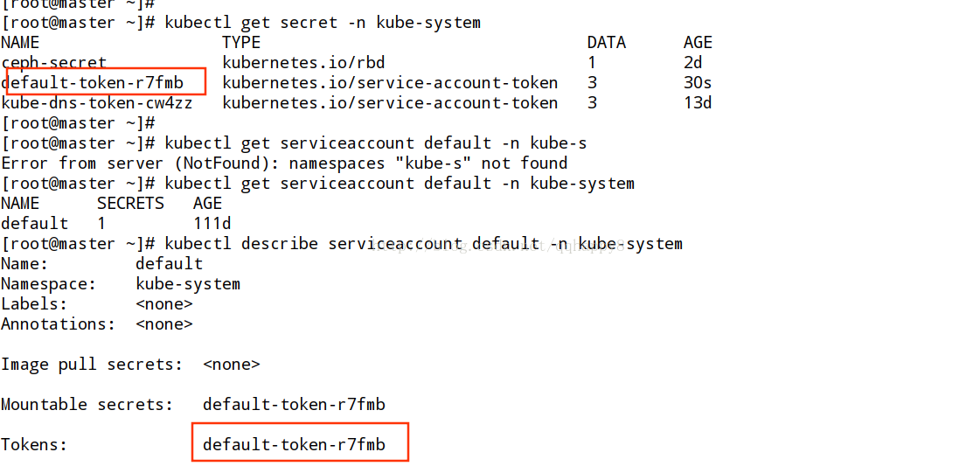Click the Image pull secrets none value
The image size is (980, 473).
click(x=232, y=364)
